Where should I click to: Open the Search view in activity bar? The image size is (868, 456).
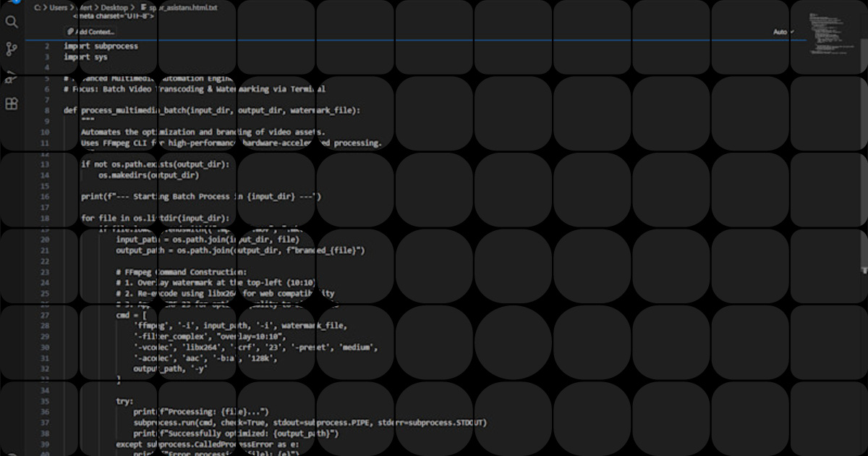pyautogui.click(x=11, y=22)
